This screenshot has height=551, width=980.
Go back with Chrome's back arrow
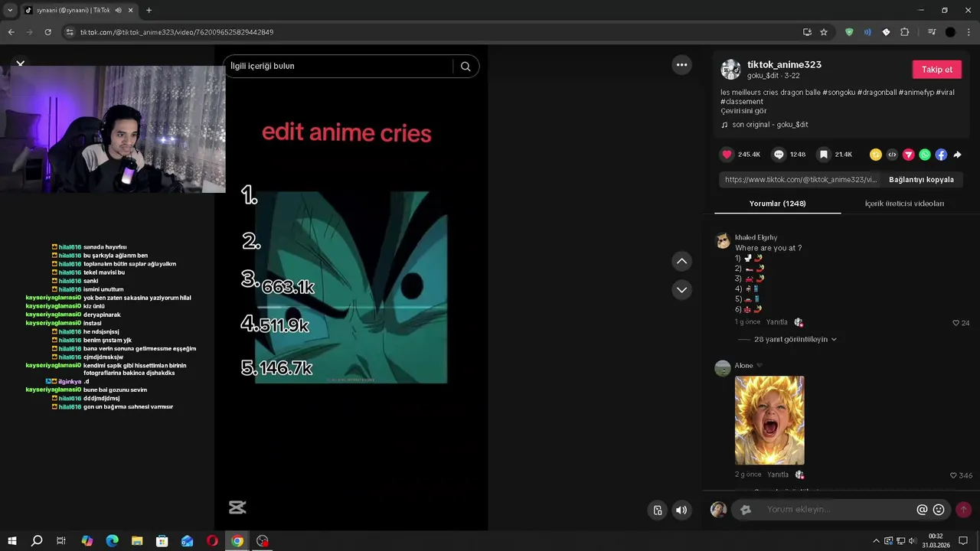coord(11,32)
